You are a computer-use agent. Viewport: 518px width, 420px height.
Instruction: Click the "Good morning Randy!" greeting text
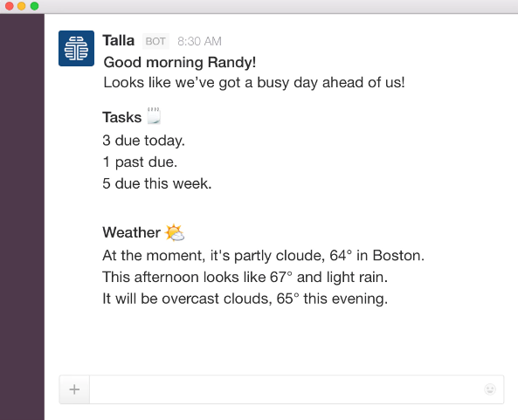pos(180,62)
